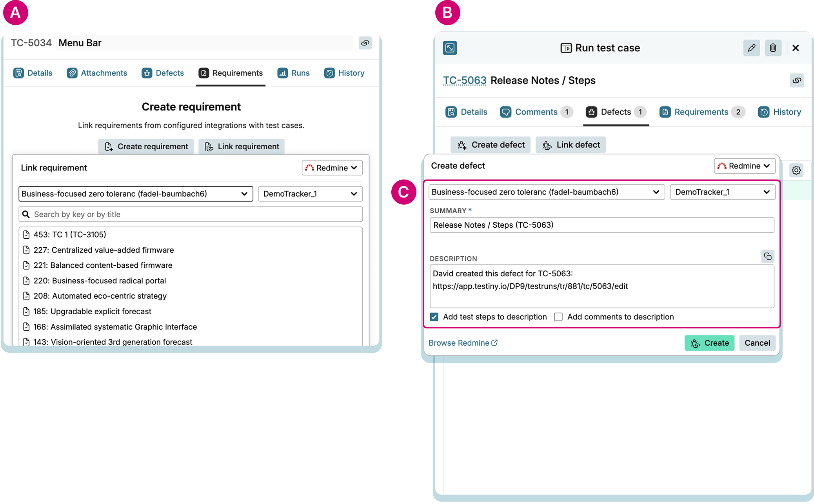
Task: Click the link icon next to TC-5034 title
Action: pyautogui.click(x=365, y=43)
